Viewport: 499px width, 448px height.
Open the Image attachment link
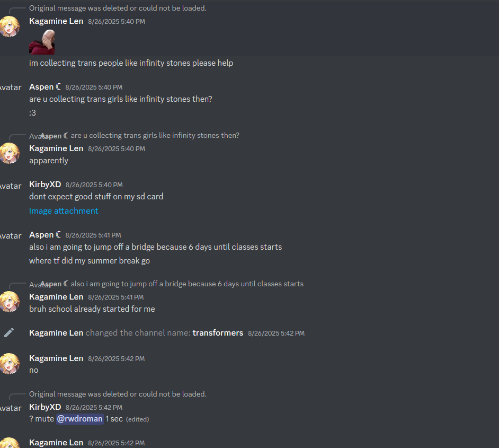(64, 211)
